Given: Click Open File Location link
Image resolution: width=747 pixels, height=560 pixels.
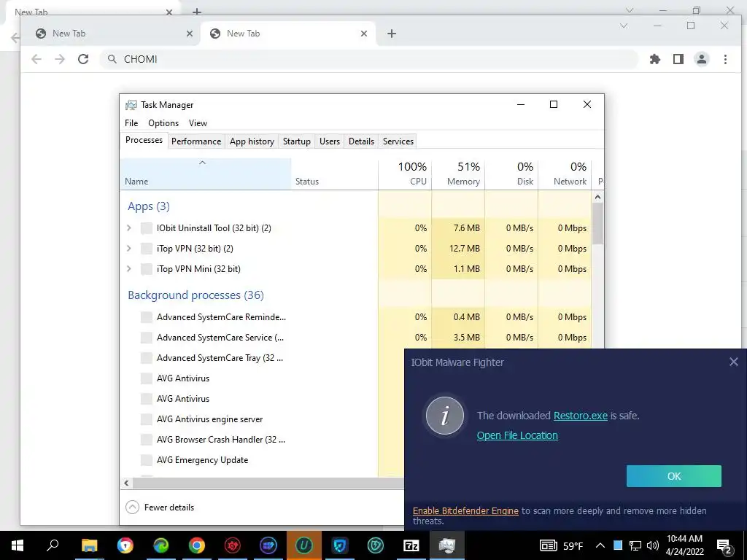Looking at the screenshot, I should pos(517,436).
